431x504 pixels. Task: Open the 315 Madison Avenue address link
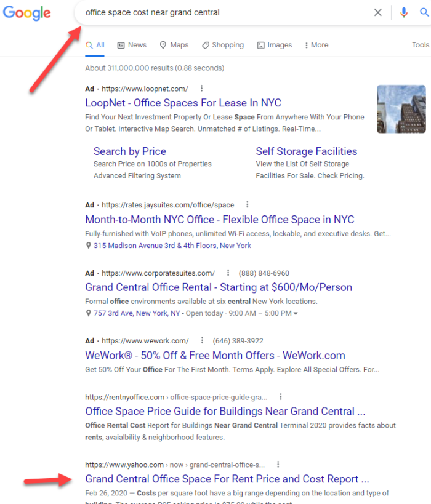[x=172, y=246]
